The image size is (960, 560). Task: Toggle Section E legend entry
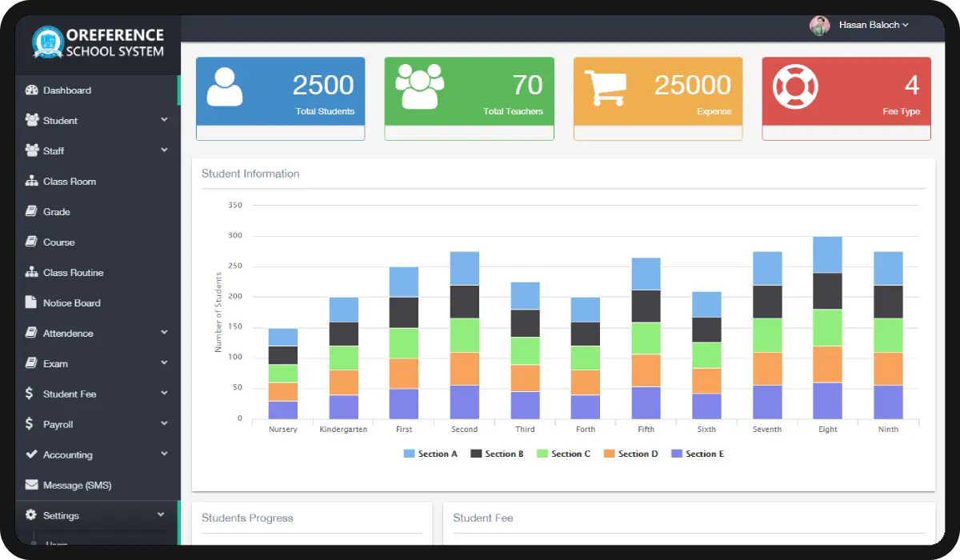click(697, 454)
